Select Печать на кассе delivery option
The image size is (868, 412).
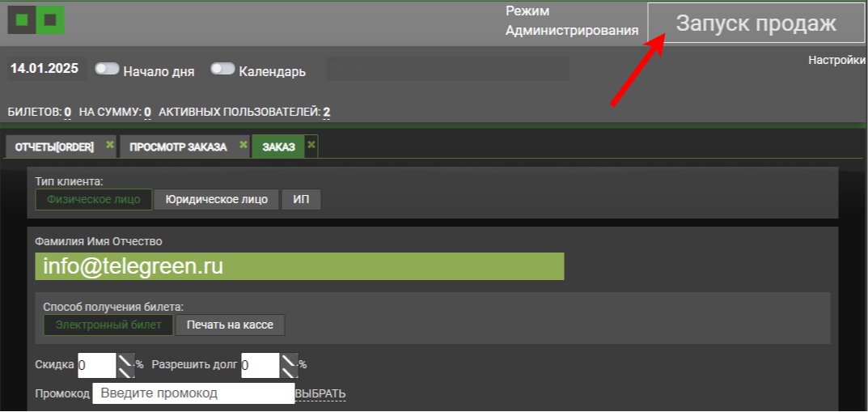[231, 325]
